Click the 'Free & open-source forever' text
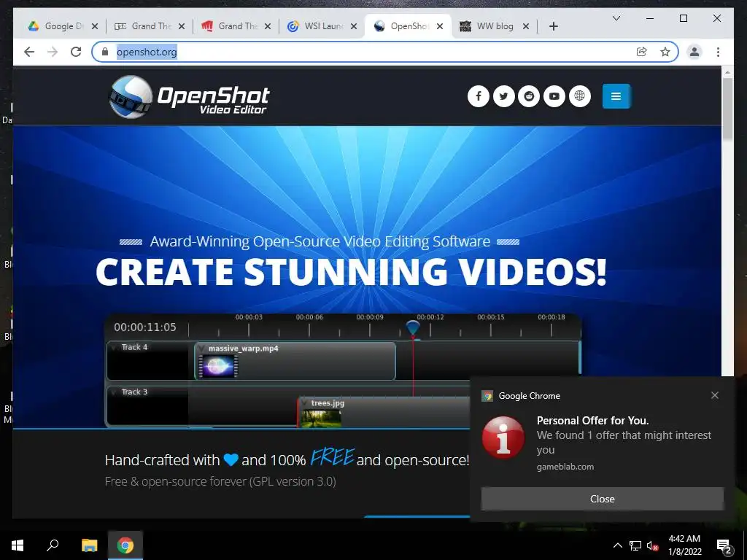This screenshot has width=747, height=560. coord(220,481)
